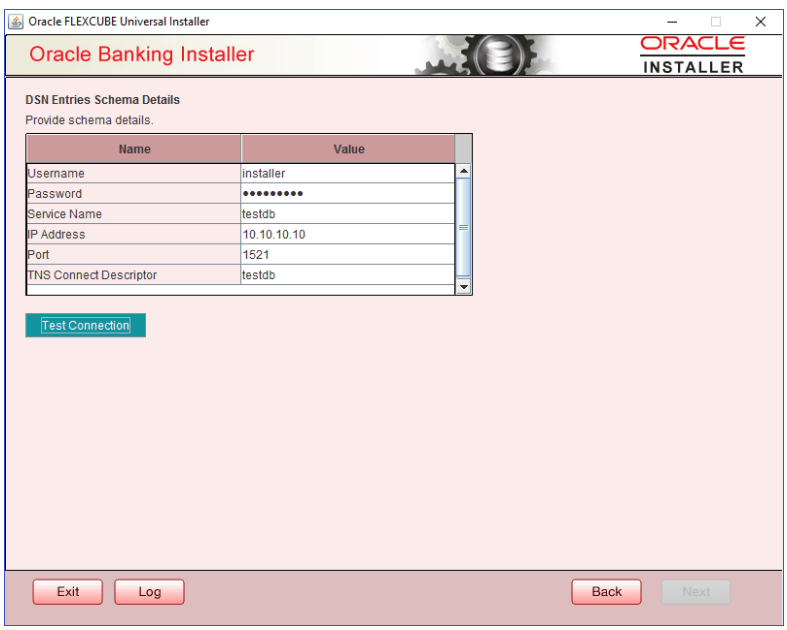Screen dimensions: 787x630
Task: Select the TNS Connect Descriptor label
Action: coord(134,275)
